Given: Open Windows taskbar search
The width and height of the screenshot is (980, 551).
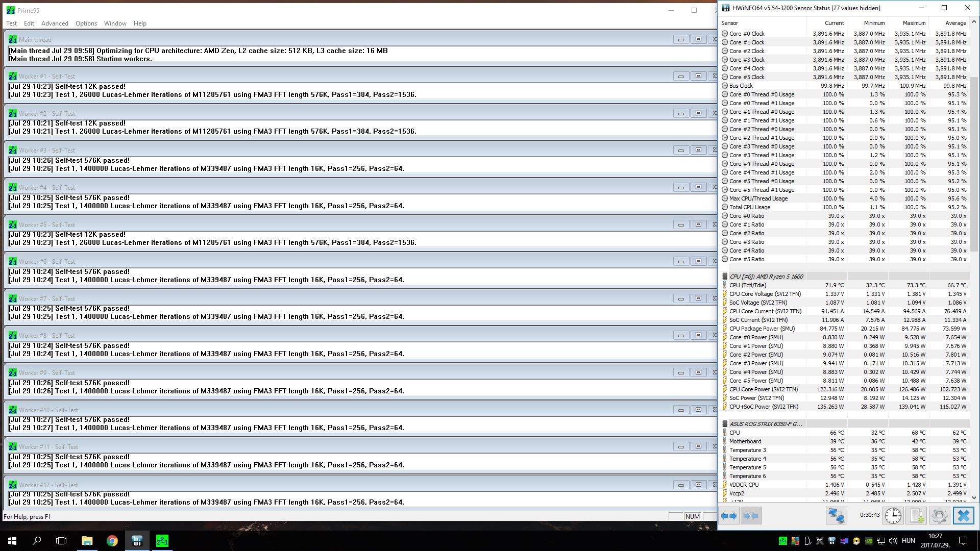Looking at the screenshot, I should [x=37, y=541].
